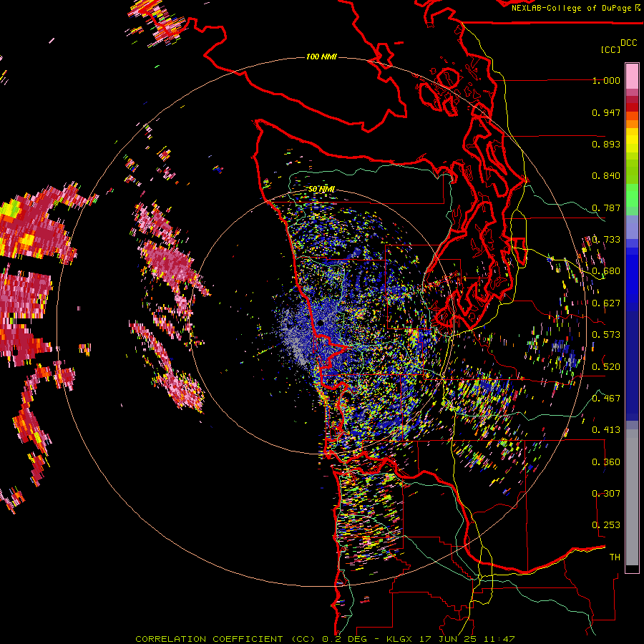Click the 100 NMI range ring label
Image resolution: width=644 pixels, height=644 pixels.
[321, 57]
